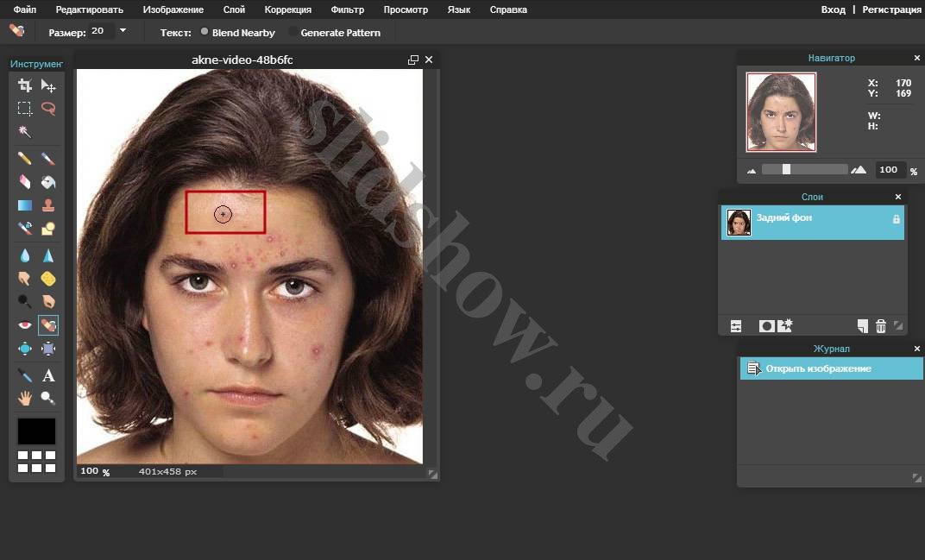Open the Изображение menu

pyautogui.click(x=173, y=9)
